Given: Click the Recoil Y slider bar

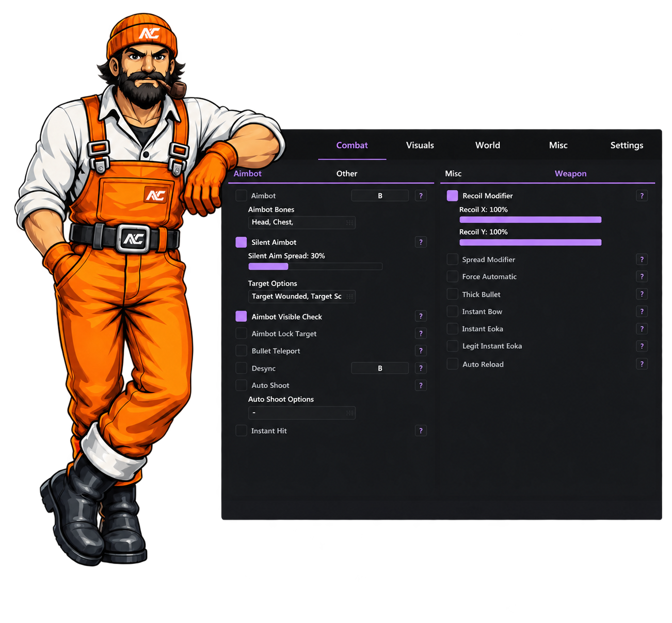Looking at the screenshot, I should click(531, 242).
